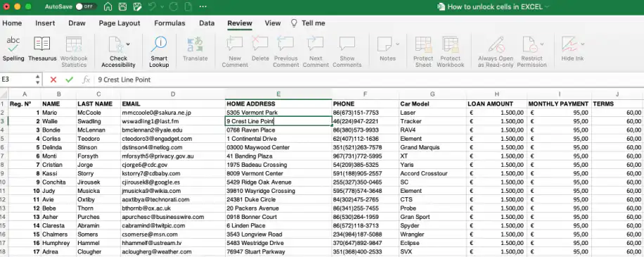
Task: Expand the Notes dropdown arrow
Action: (397, 44)
